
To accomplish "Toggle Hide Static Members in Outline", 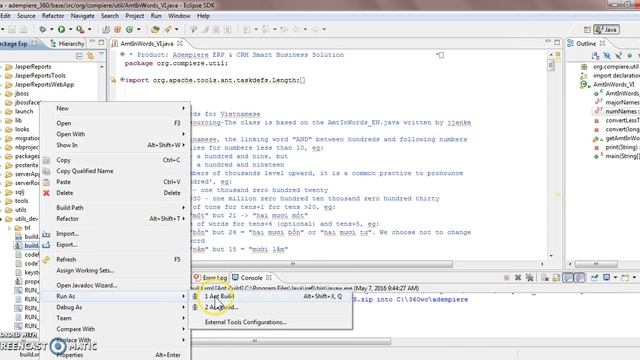I will (x=618, y=56).
